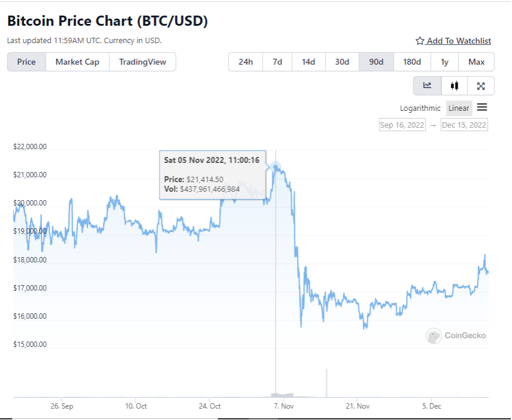Select the Linear scale option
512x420 pixels.
point(459,108)
